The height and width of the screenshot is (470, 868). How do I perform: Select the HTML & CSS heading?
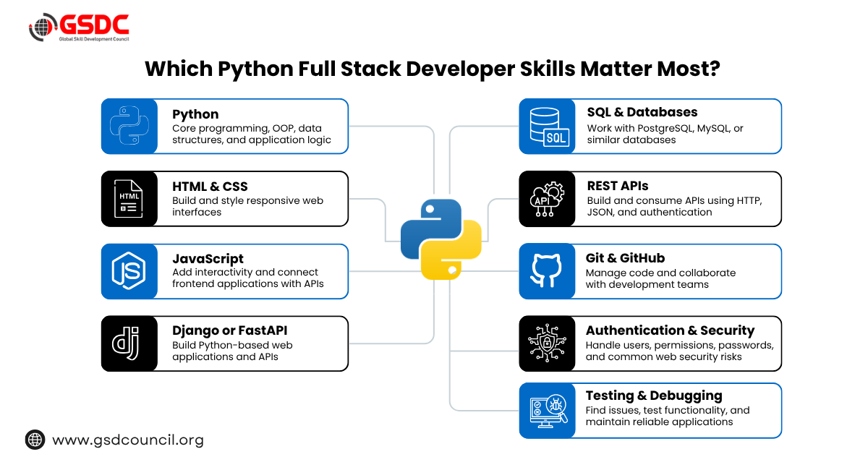(209, 187)
